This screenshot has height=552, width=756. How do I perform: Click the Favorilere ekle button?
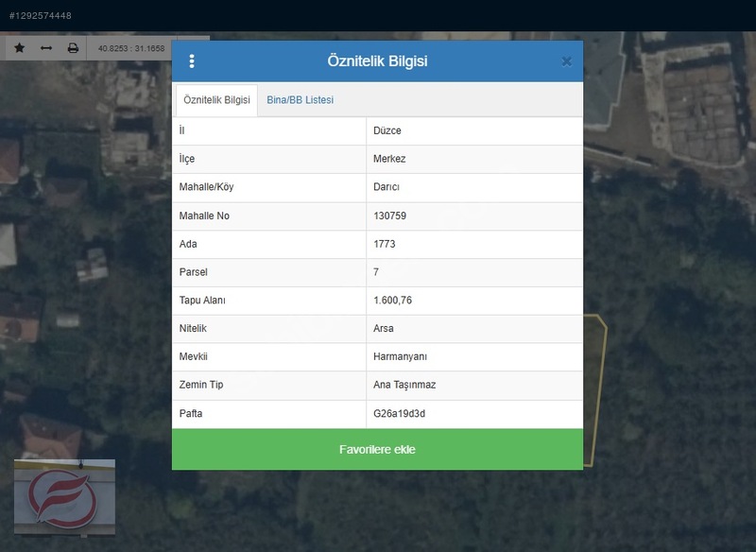pyautogui.click(x=377, y=449)
